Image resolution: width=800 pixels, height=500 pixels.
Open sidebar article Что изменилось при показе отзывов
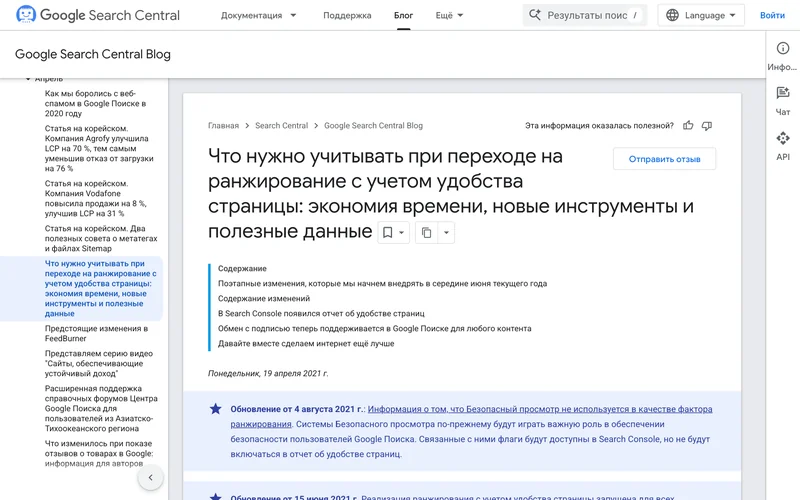(x=98, y=453)
